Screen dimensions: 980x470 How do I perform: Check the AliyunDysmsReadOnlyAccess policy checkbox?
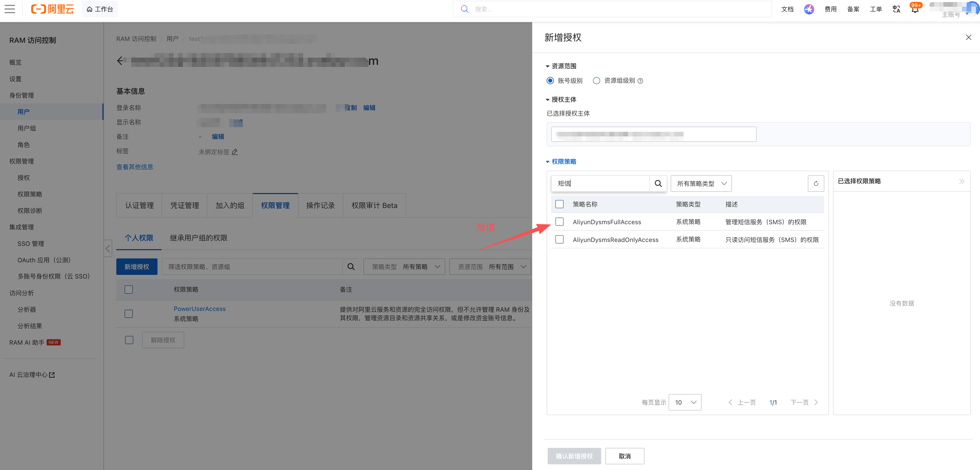click(x=559, y=239)
